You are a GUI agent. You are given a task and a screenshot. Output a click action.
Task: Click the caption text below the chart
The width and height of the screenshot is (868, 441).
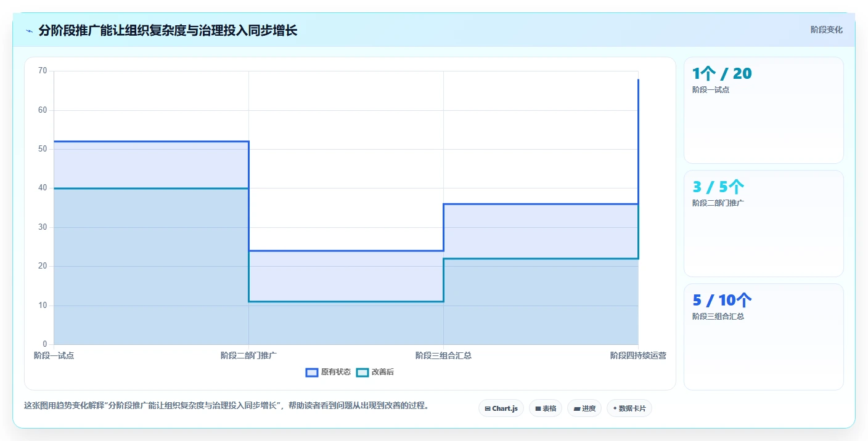226,406
